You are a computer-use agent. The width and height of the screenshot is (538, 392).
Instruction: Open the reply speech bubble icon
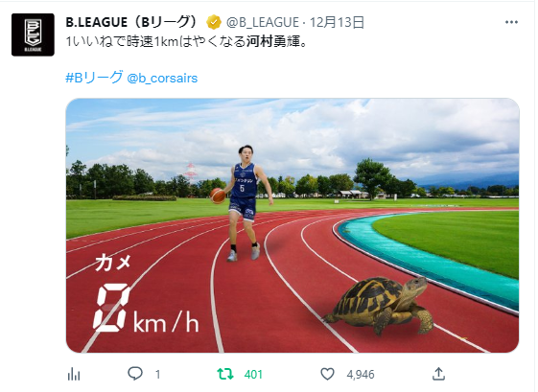point(135,374)
